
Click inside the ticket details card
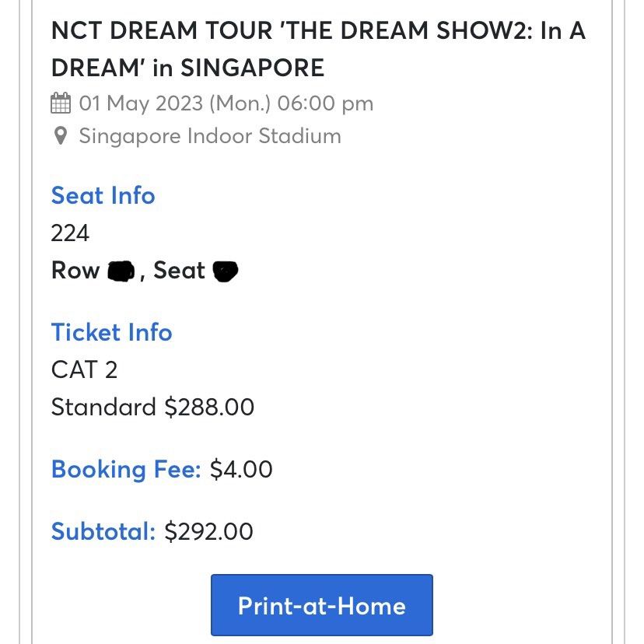[322, 311]
